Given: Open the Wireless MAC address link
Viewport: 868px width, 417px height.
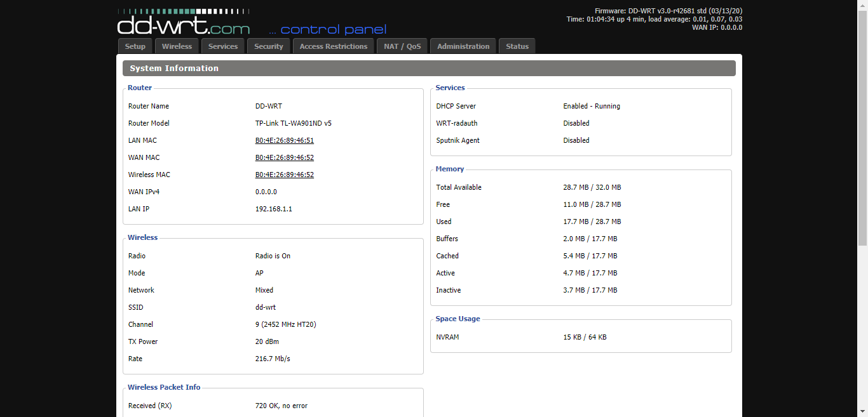Looking at the screenshot, I should pyautogui.click(x=285, y=175).
